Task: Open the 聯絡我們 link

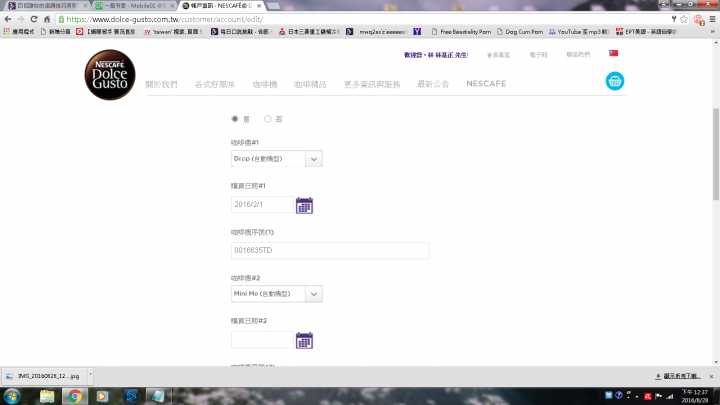Action: tap(578, 55)
